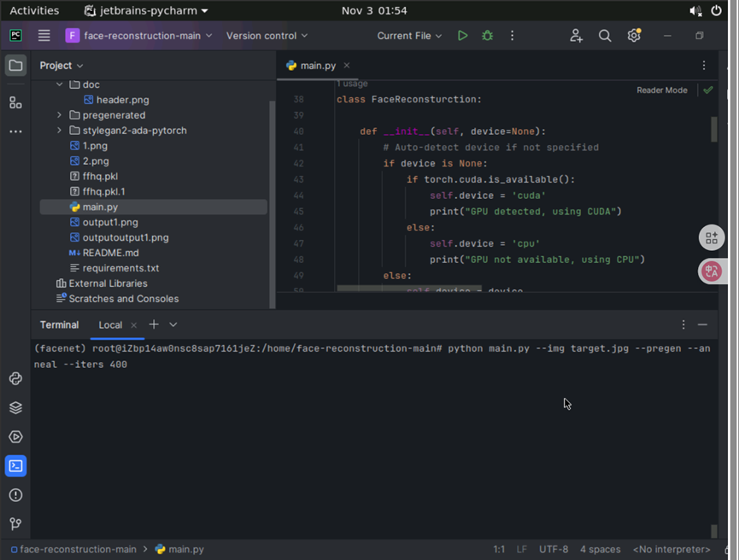Viewport: 739px width, 560px height.
Task: Open the Problems tool window
Action: pos(15,494)
